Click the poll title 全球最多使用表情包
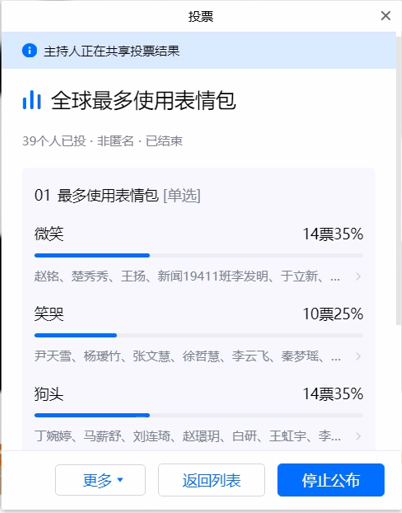Image resolution: width=402 pixels, height=513 pixels. coord(144,100)
